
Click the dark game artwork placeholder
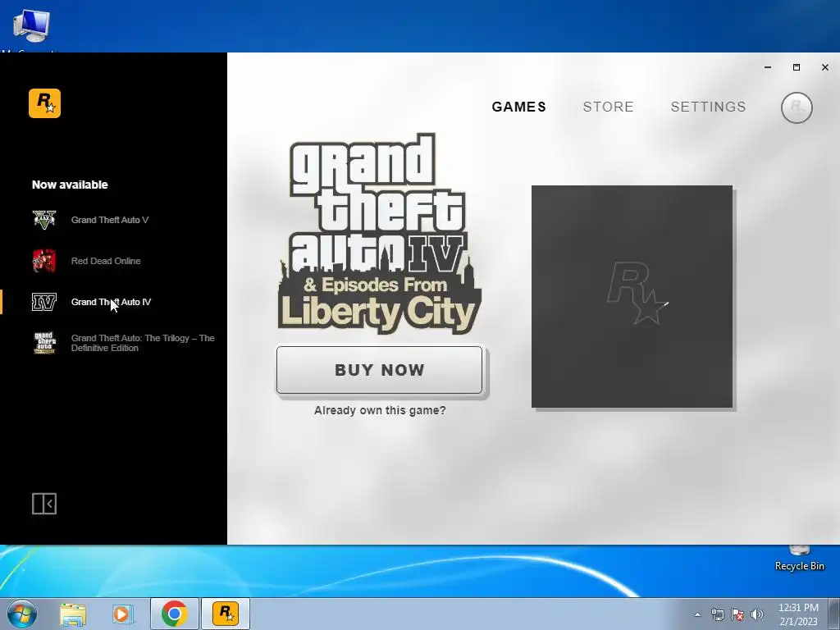point(632,296)
